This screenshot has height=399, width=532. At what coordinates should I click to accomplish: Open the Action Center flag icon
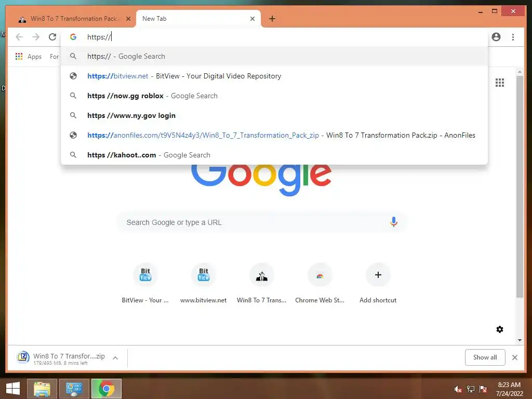[x=483, y=389]
